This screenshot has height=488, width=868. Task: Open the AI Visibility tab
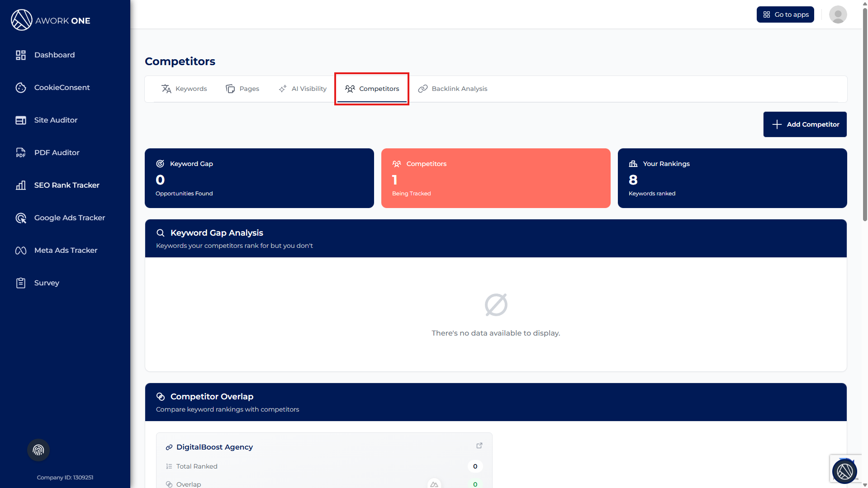[x=303, y=89]
